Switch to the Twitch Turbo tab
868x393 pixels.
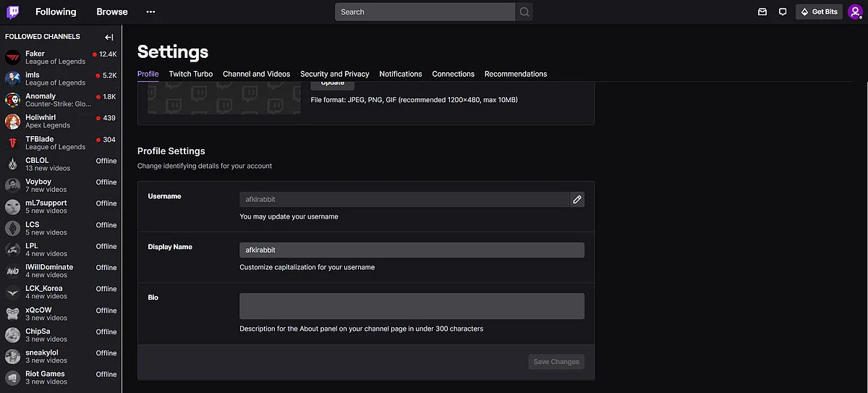[x=191, y=74]
